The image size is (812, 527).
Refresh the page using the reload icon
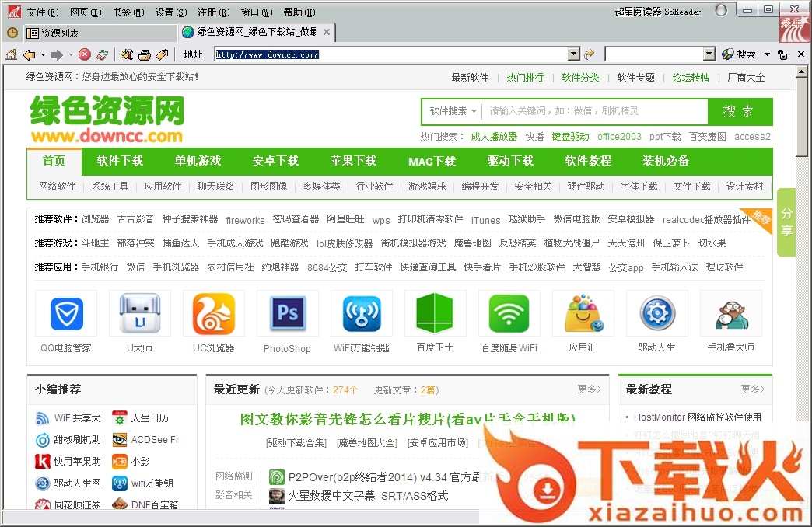pyautogui.click(x=102, y=54)
